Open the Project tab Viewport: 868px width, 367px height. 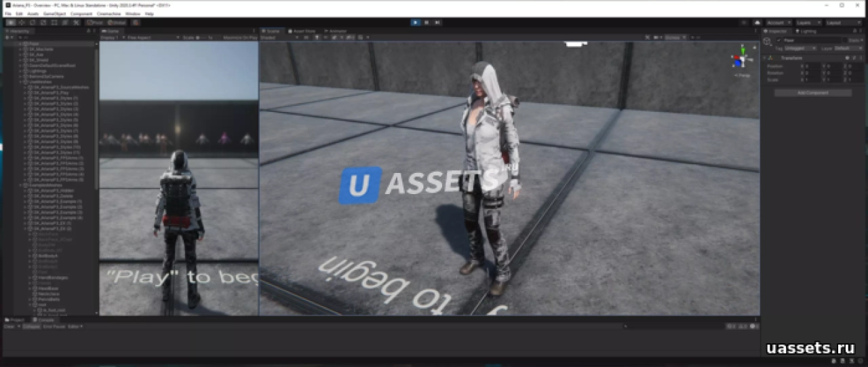pyautogui.click(x=14, y=320)
